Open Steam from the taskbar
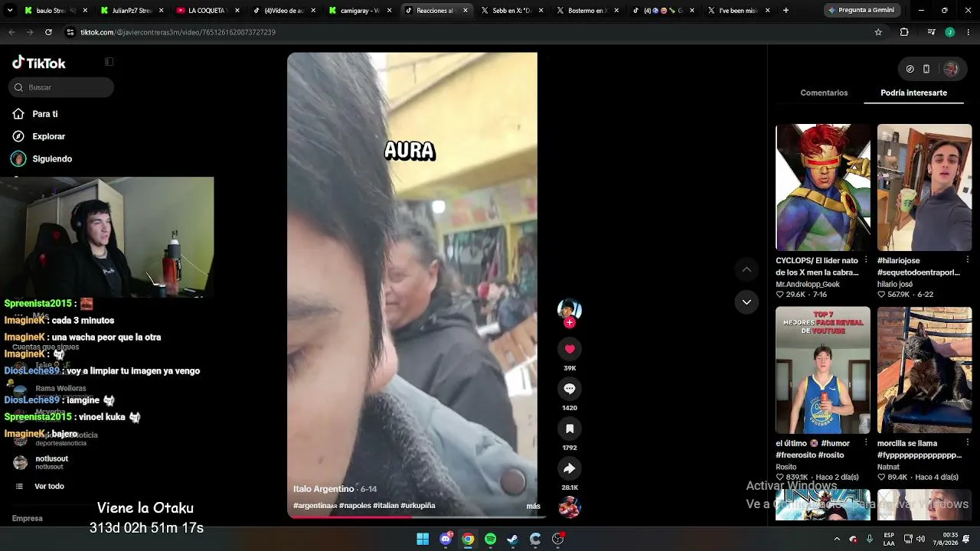Viewport: 980px width, 551px height. pyautogui.click(x=513, y=539)
